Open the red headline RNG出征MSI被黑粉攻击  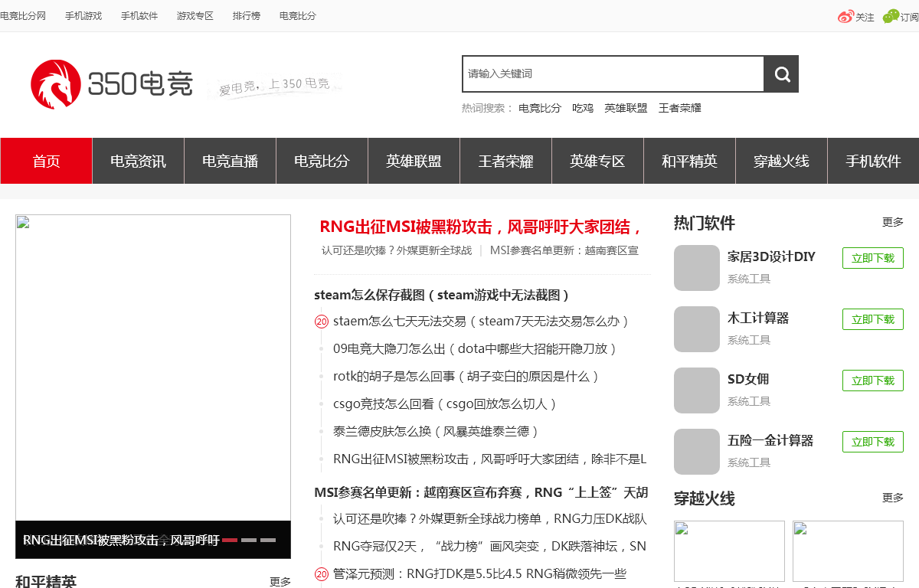coord(481,227)
